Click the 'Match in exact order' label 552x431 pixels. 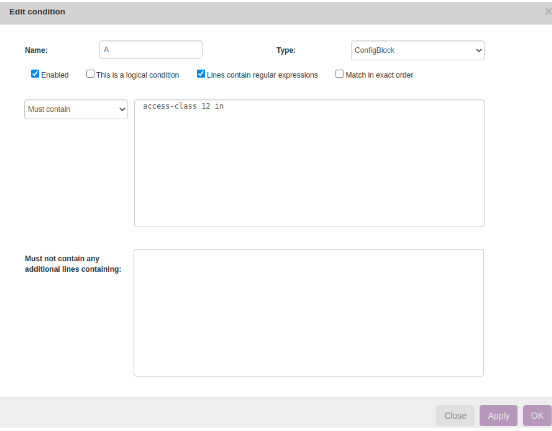[x=379, y=75]
